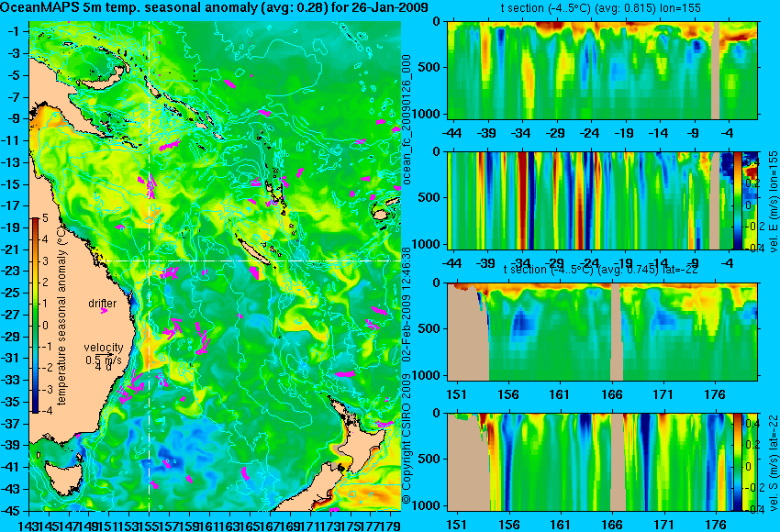Click '-34' tick under top temperature section

pos(521,133)
